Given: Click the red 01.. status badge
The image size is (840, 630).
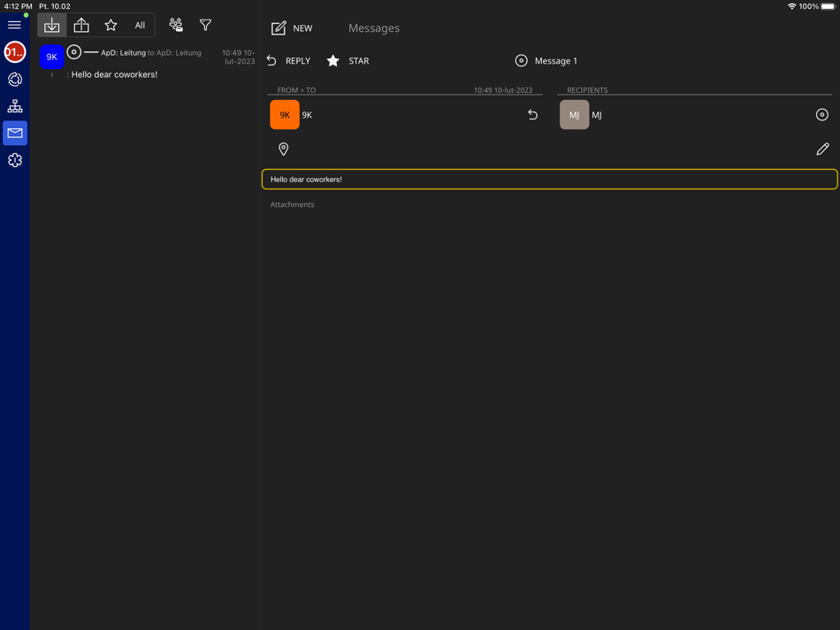Looking at the screenshot, I should [14, 52].
